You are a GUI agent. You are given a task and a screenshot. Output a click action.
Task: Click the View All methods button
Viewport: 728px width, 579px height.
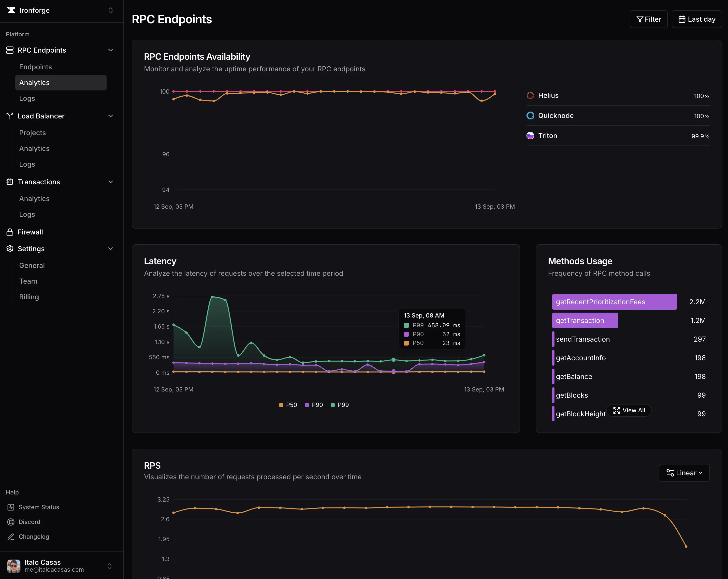point(628,410)
